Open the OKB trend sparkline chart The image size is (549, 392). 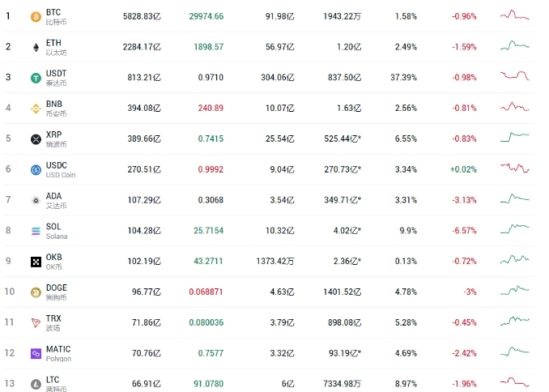point(515,260)
